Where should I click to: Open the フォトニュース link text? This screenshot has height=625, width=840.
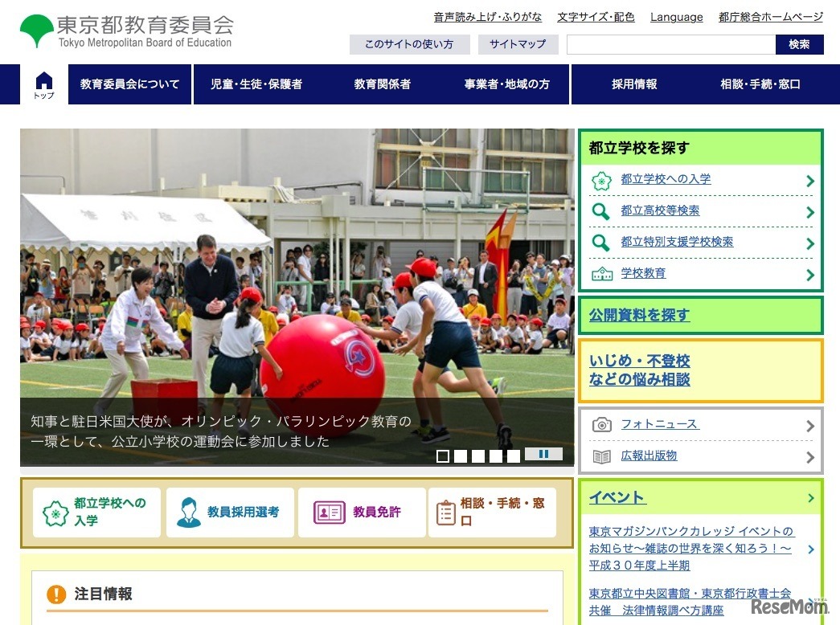(660, 424)
